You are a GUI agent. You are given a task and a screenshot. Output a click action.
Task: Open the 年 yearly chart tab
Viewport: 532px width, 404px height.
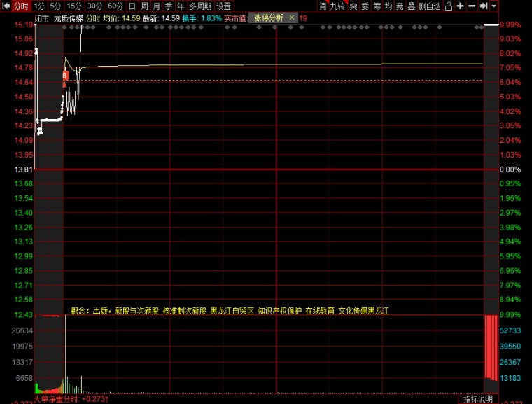pos(181,6)
